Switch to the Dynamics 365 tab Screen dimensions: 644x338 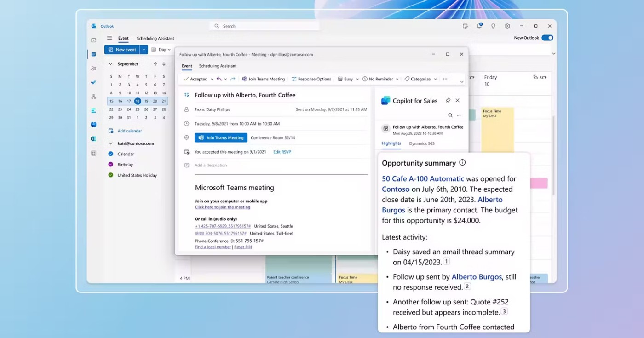point(421,143)
